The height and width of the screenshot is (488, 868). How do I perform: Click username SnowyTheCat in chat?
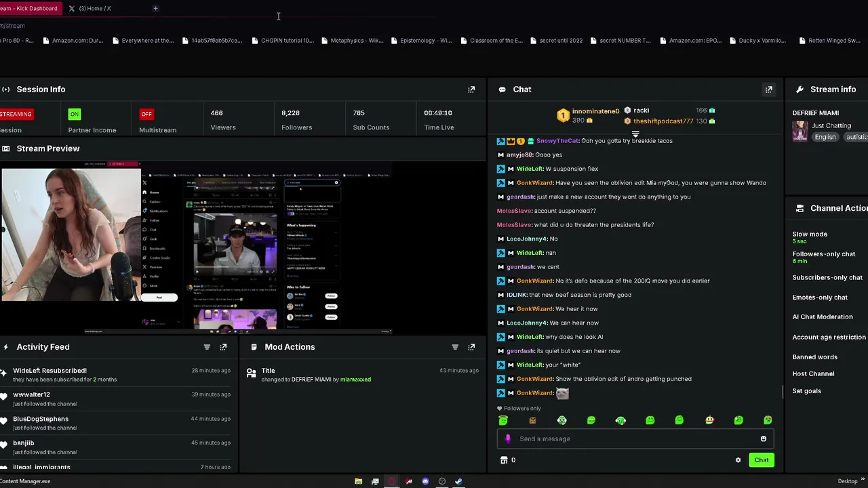[557, 141]
